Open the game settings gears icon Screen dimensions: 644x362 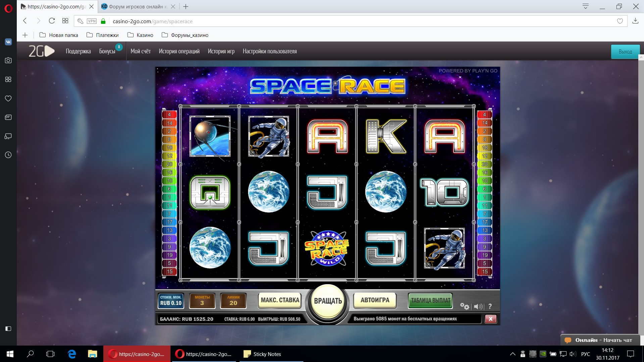pyautogui.click(x=464, y=306)
